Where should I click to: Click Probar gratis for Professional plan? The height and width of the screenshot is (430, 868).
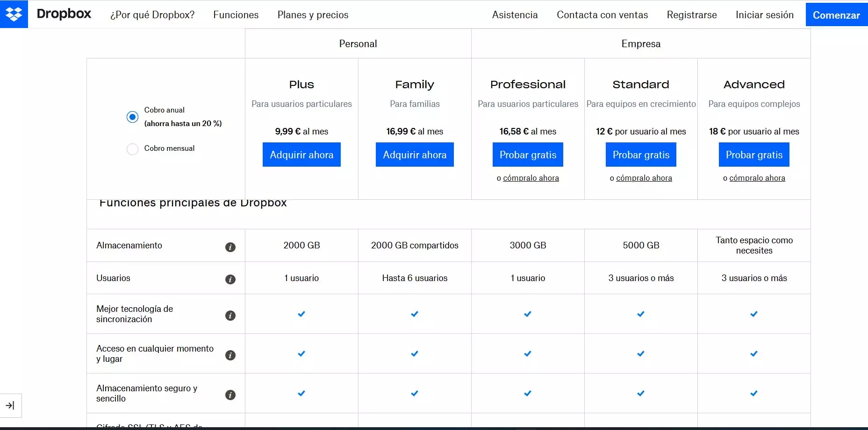[x=528, y=155]
